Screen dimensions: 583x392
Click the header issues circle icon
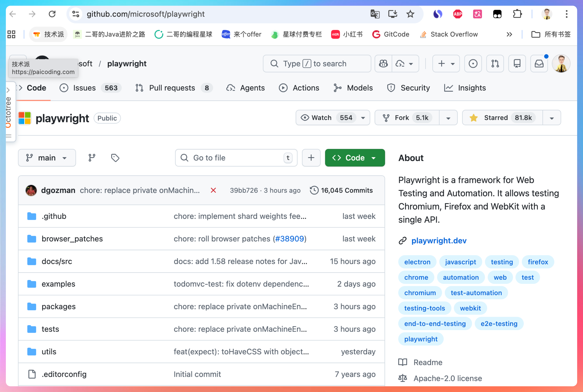point(473,63)
